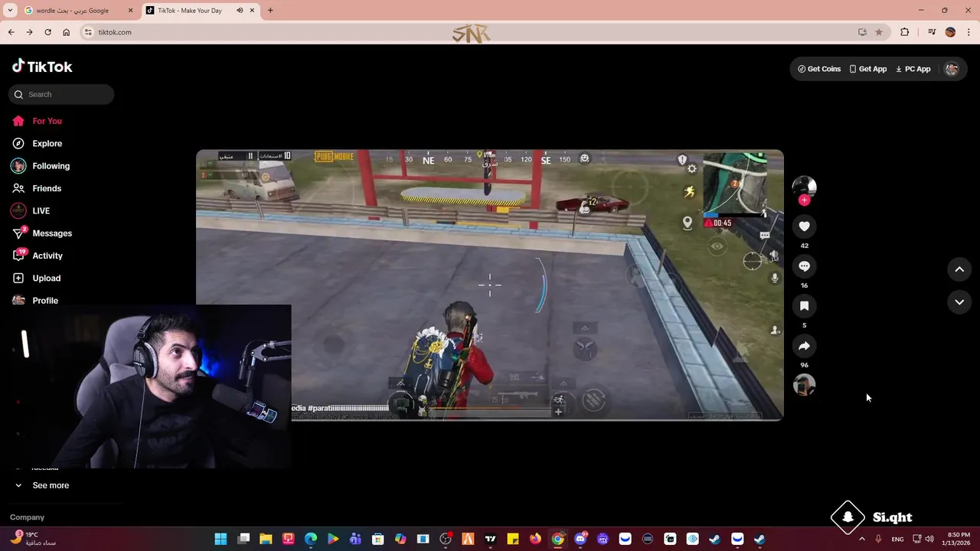Install app icon in address bar
Image resolution: width=980 pixels, height=551 pixels.
click(x=862, y=32)
